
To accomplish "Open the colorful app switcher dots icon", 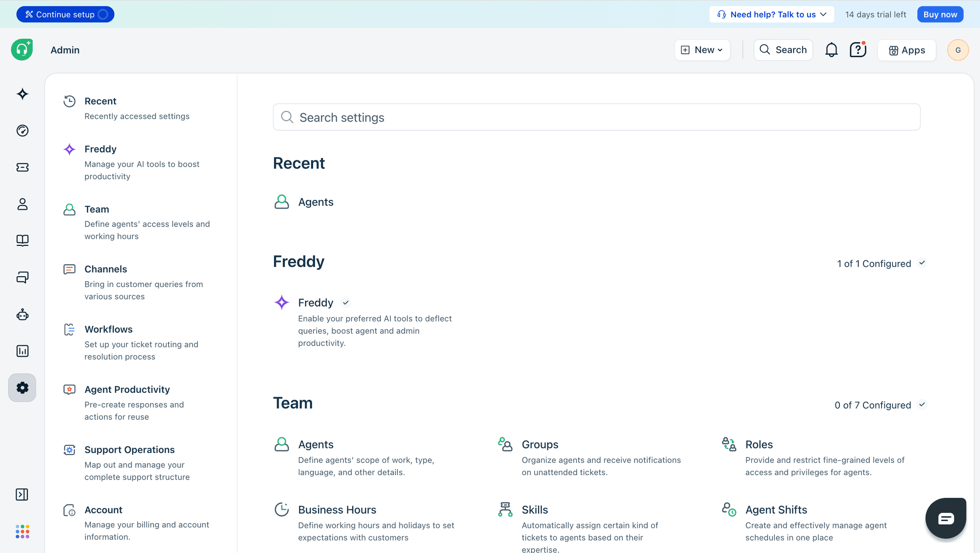I will pyautogui.click(x=23, y=531).
